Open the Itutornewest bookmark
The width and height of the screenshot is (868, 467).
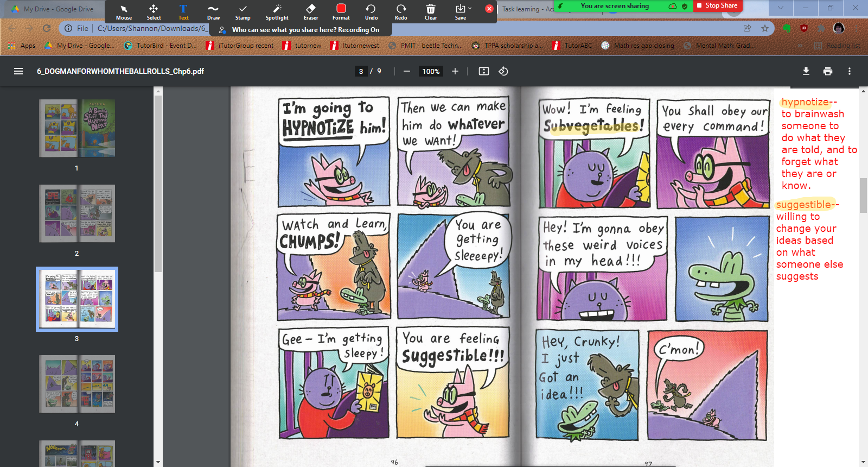355,46
